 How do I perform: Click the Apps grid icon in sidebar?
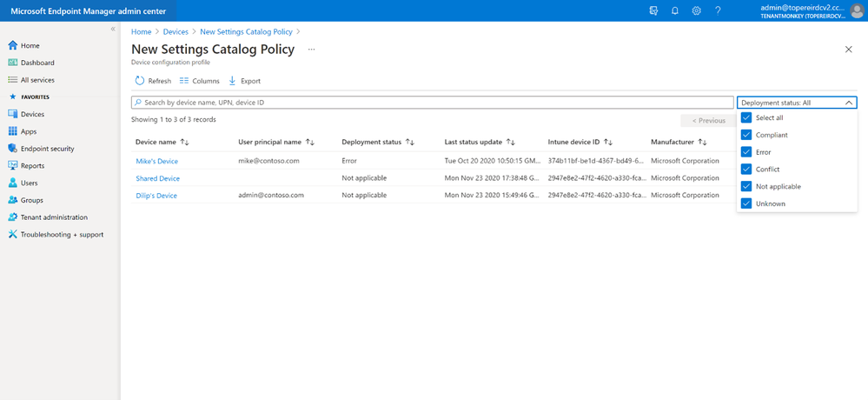tap(13, 131)
